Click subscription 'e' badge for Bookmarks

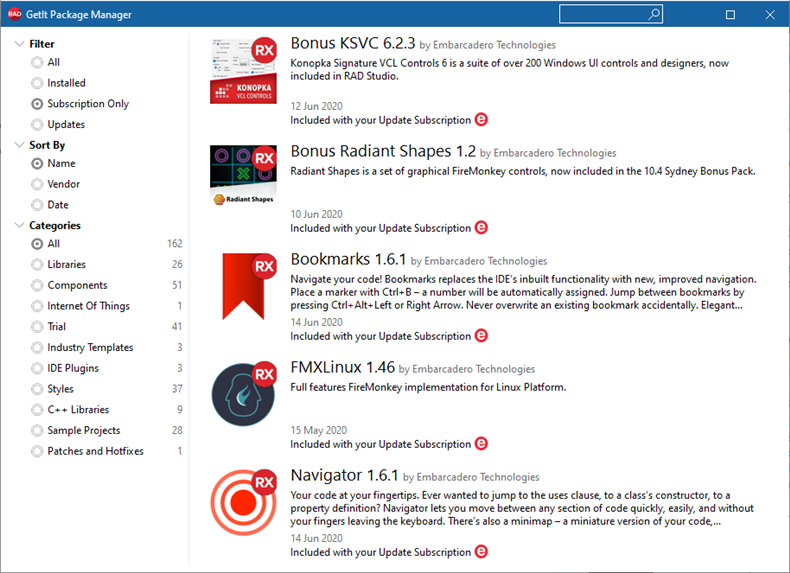pyautogui.click(x=481, y=336)
